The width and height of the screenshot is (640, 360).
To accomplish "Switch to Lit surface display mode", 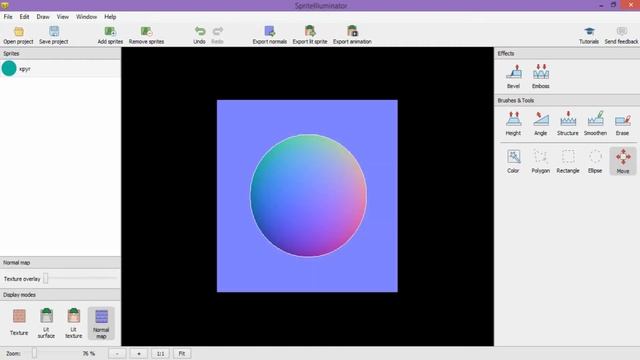I will (x=46, y=323).
